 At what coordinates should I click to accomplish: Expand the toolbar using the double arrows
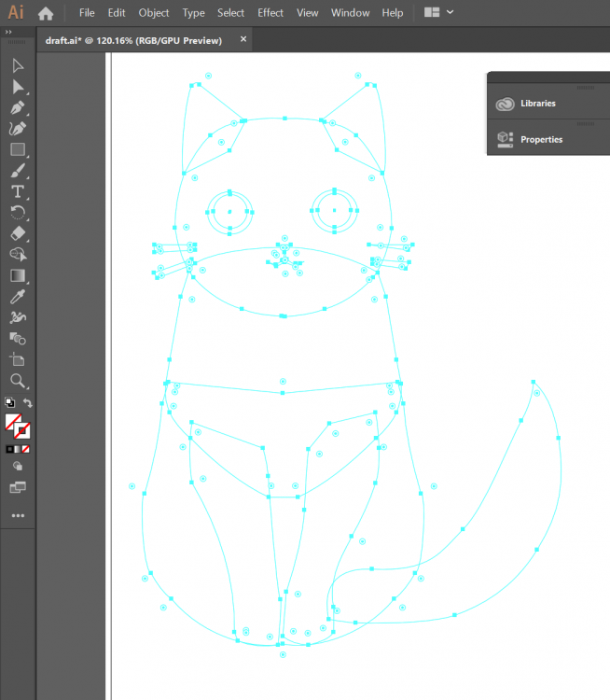[8, 31]
